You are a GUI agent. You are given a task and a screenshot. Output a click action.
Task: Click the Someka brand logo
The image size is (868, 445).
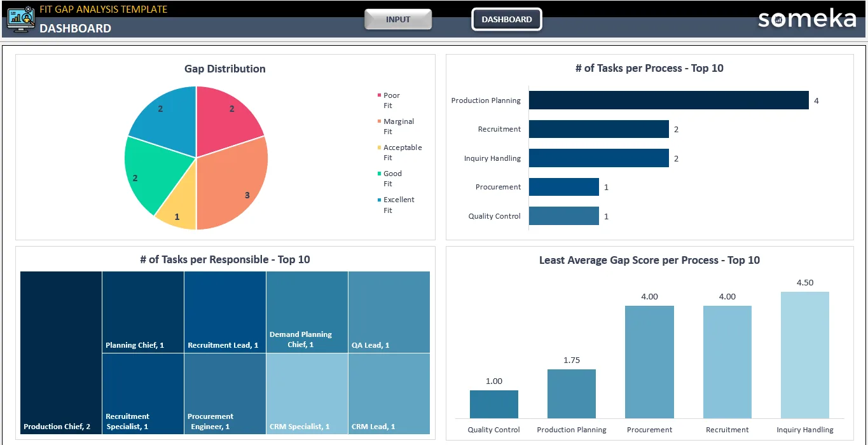point(807,19)
